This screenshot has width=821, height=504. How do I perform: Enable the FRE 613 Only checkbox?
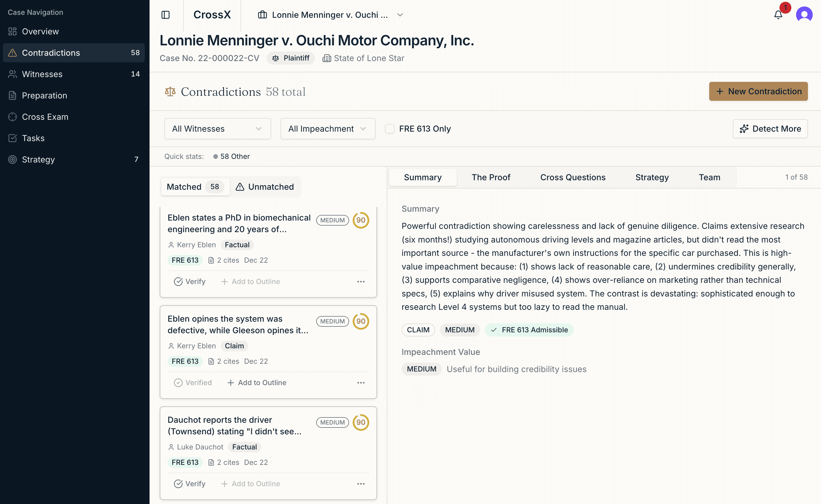coord(389,129)
